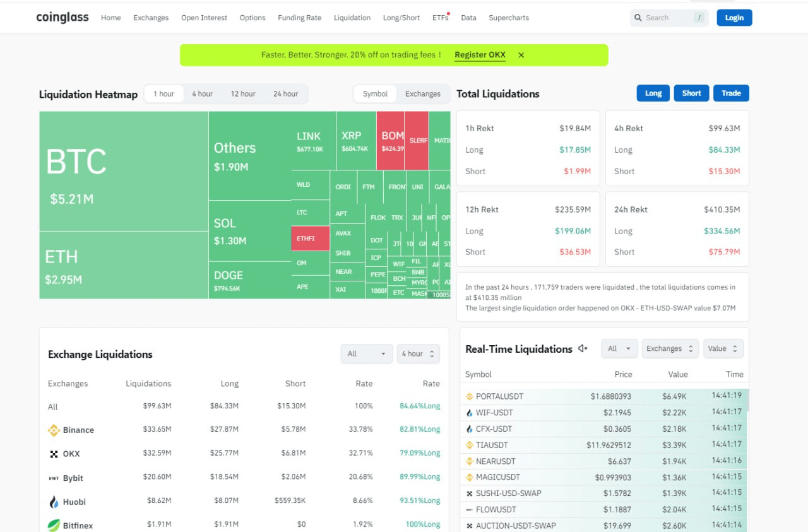
Task: Click the 1h Rekt summary card
Action: point(528,148)
